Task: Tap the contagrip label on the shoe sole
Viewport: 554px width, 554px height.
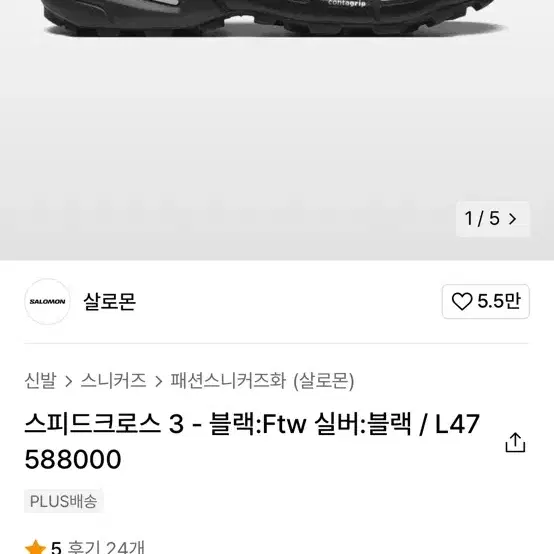Action: [347, 3]
